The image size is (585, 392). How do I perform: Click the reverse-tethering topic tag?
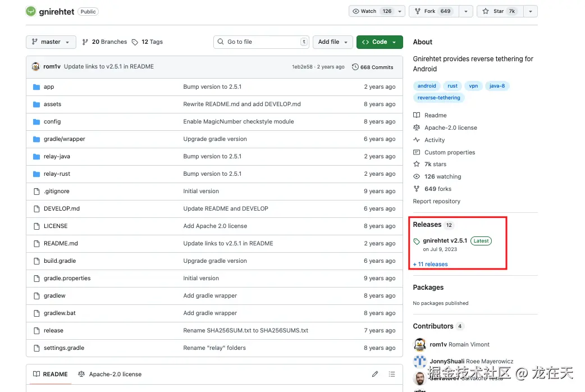click(x=439, y=98)
